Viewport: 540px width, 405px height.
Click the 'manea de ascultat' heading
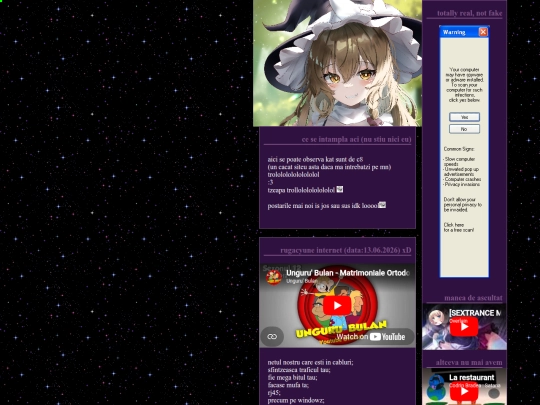(473, 298)
